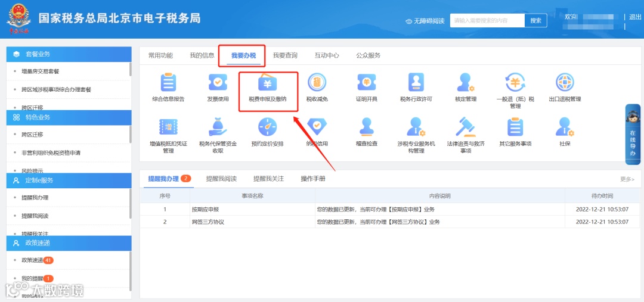Open 法律追责与救济事项 icon
Image resolution: width=644 pixels, height=302 pixels.
click(x=466, y=127)
